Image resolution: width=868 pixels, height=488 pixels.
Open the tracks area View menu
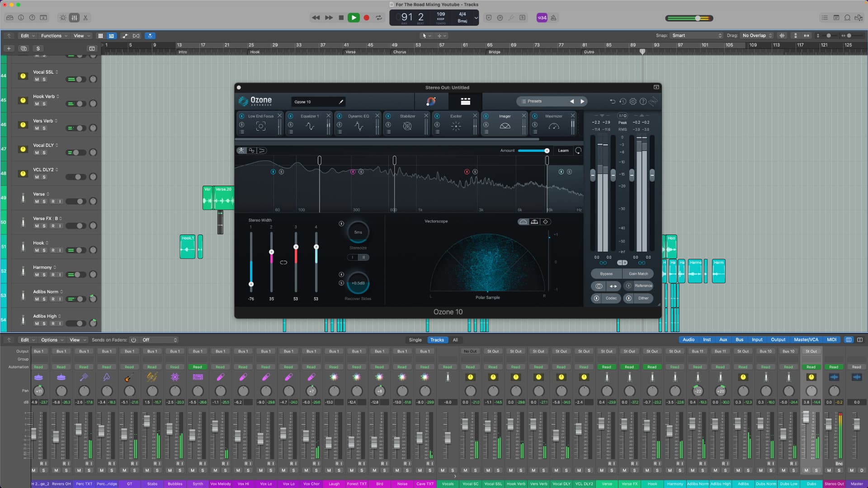coord(81,36)
